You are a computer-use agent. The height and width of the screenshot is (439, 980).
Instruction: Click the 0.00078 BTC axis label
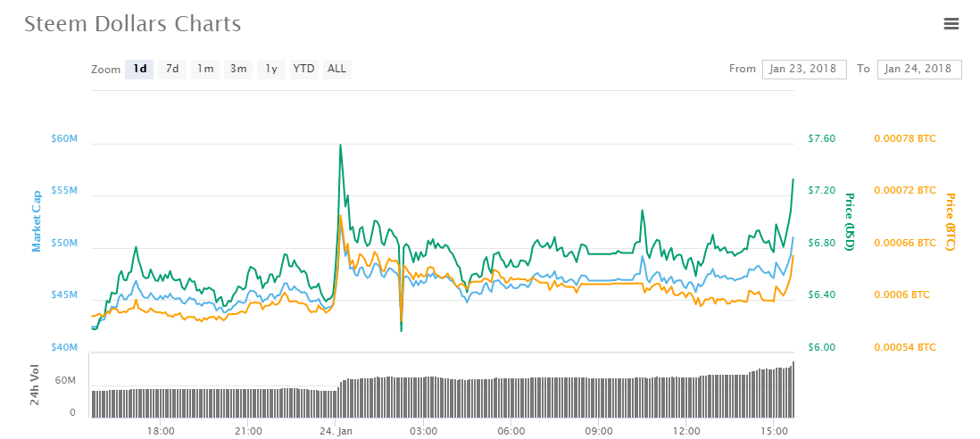pos(904,138)
